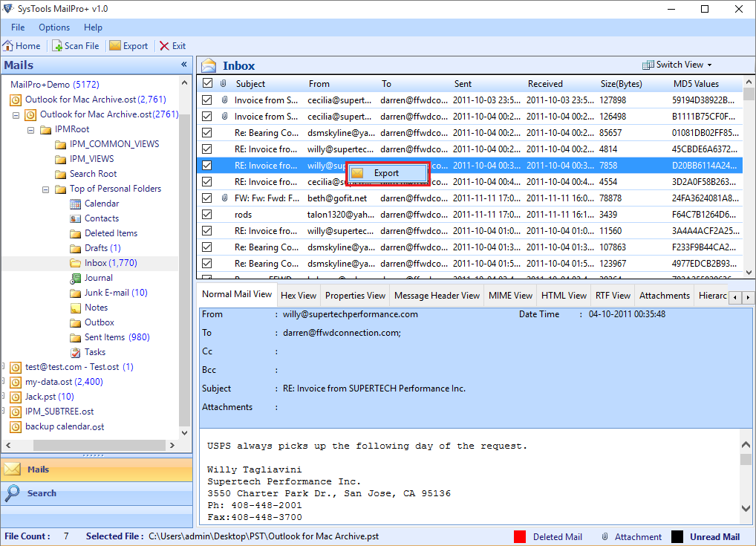Click the IPM_COMMON_VIEWS folder icon
Image resolution: width=756 pixels, height=546 pixels.
(x=60, y=144)
